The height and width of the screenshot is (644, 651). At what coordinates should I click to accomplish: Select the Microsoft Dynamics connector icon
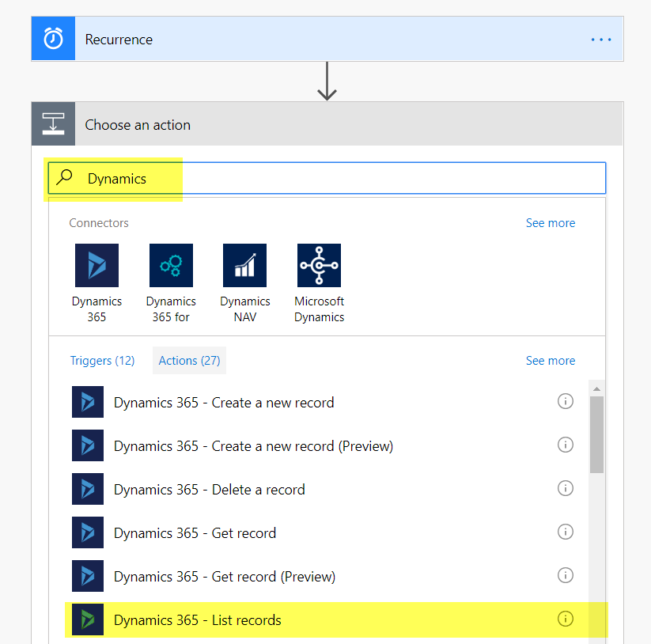tap(319, 265)
